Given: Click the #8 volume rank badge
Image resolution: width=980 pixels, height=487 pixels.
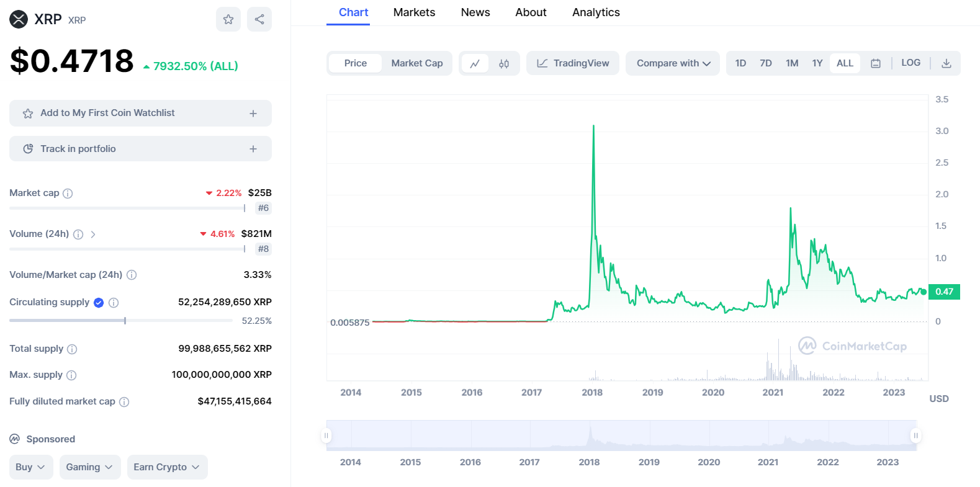Looking at the screenshot, I should tap(263, 249).
